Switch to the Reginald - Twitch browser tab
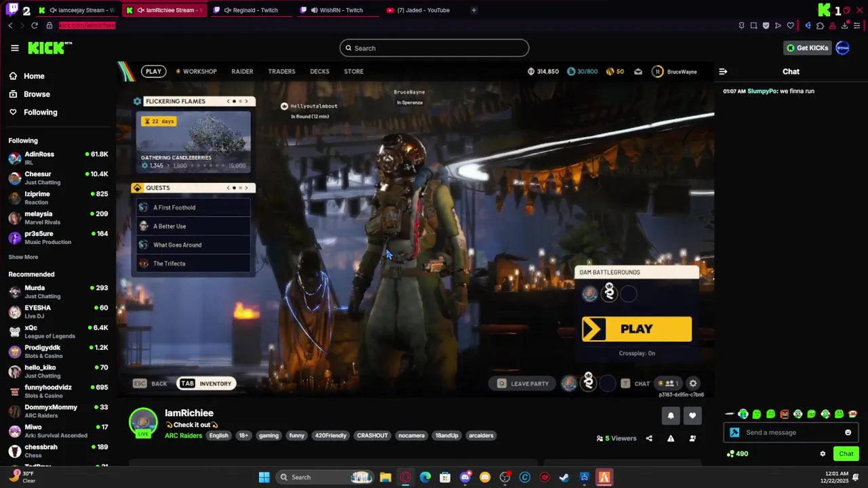868x488 pixels. coord(251,10)
